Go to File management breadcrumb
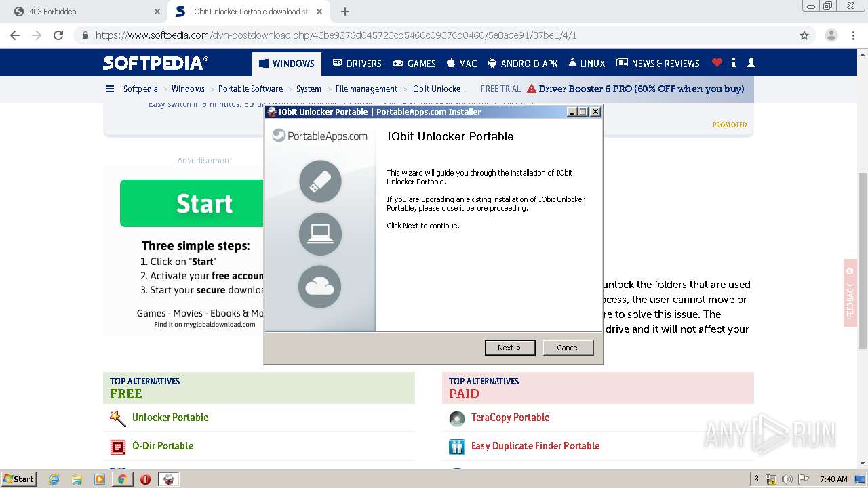This screenshot has width=868, height=488. [366, 89]
